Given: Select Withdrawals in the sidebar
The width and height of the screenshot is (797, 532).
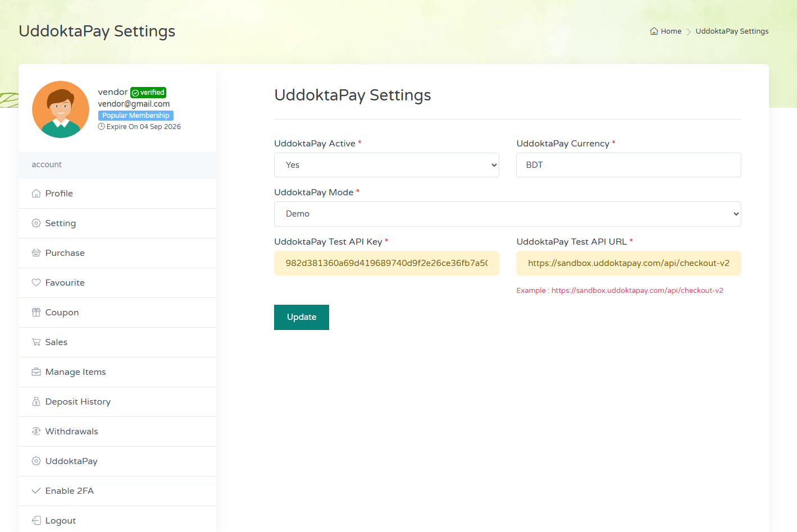Looking at the screenshot, I should (x=72, y=431).
